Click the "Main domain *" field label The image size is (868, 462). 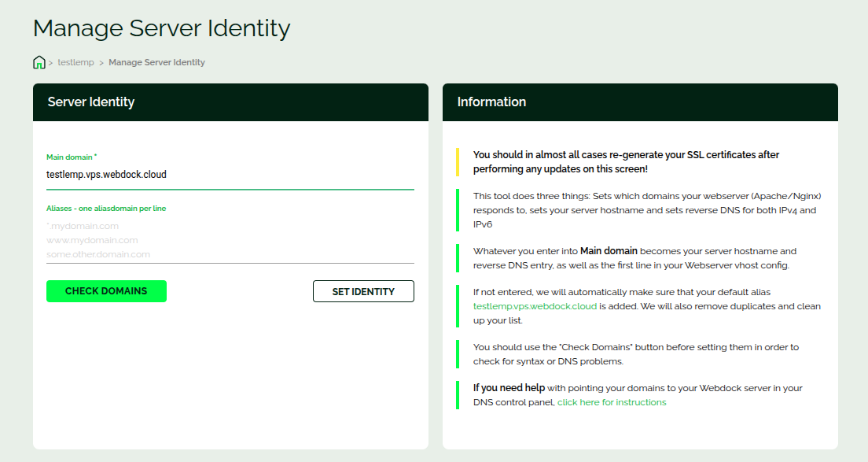[x=72, y=157]
